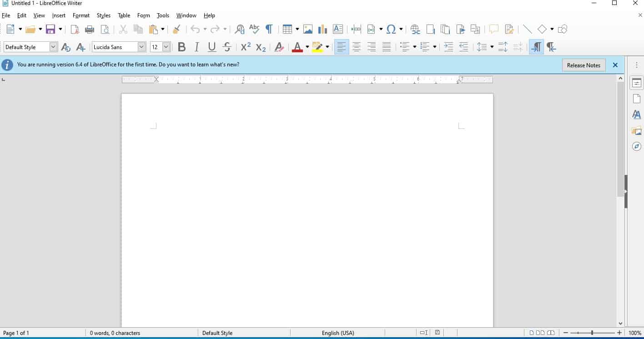Open the Paragraph Style dropdown

(53, 47)
